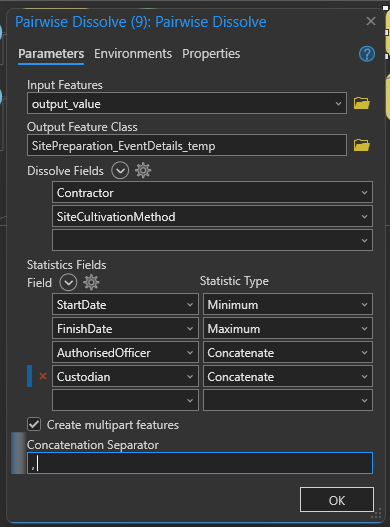Remove the Custodian statistics row with red X
Image resolution: width=390 pixels, height=527 pixels.
click(43, 376)
